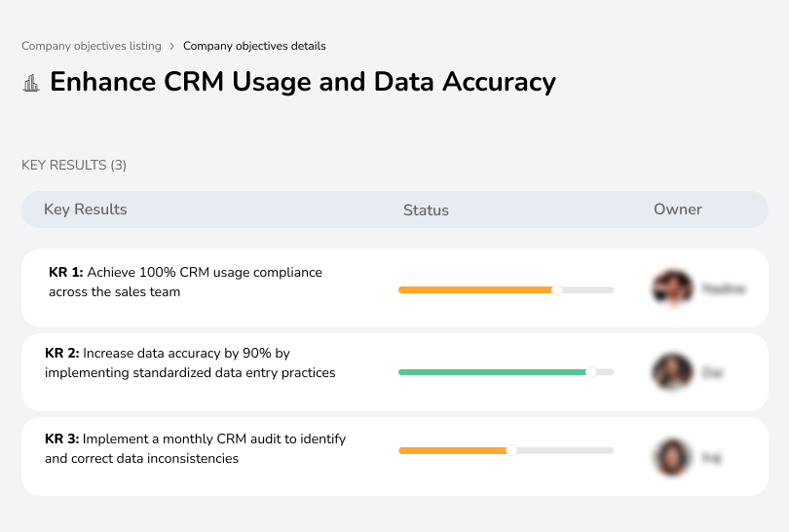Click the KEY RESULTS (3) heading
This screenshot has width=789, height=532.
(x=74, y=165)
